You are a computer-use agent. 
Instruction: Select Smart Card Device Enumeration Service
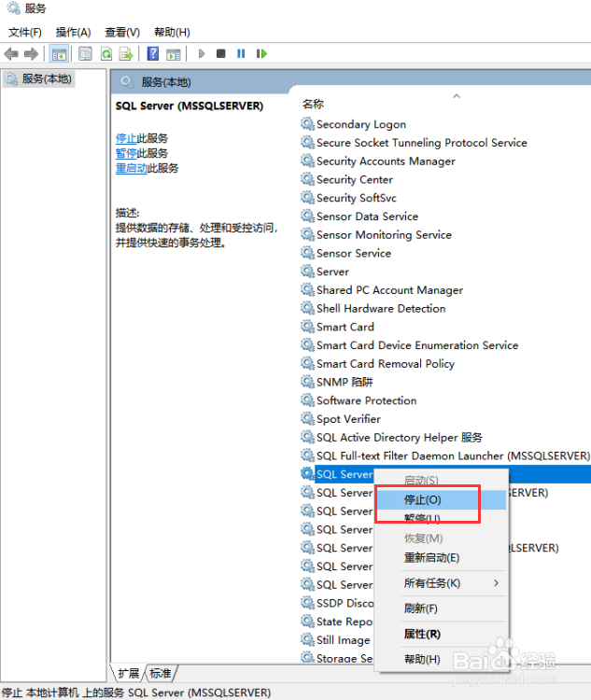417,345
